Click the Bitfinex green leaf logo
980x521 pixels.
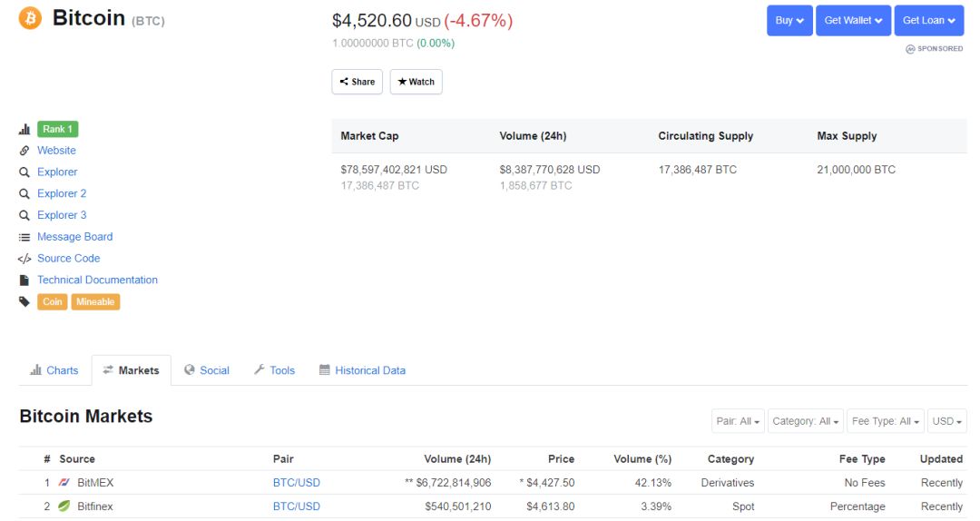pos(64,506)
